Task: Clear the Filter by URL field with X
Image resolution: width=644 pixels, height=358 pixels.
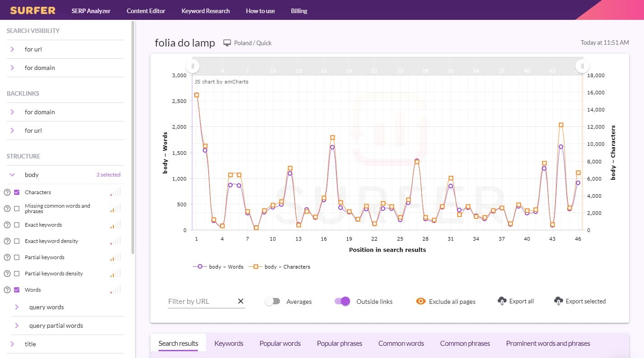Action: tap(240, 301)
